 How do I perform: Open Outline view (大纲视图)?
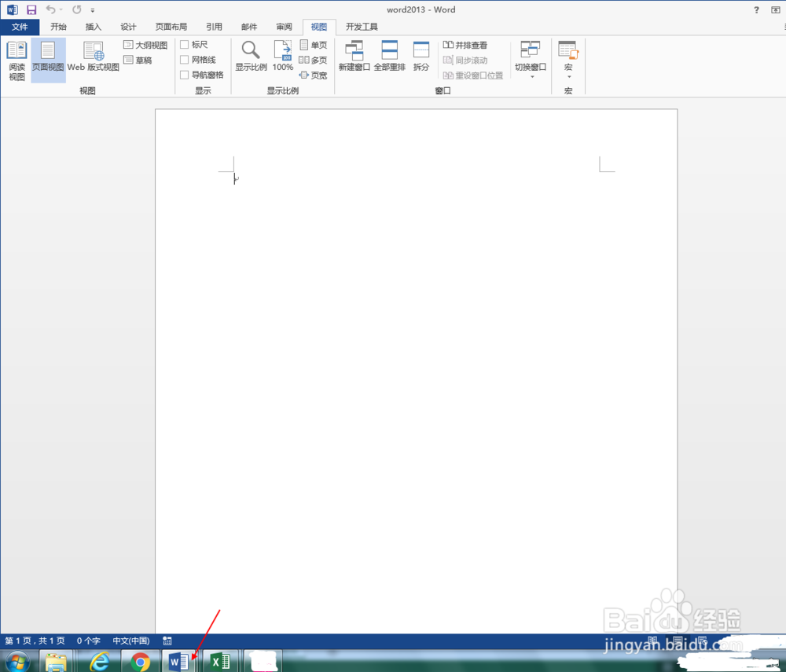[x=145, y=45]
